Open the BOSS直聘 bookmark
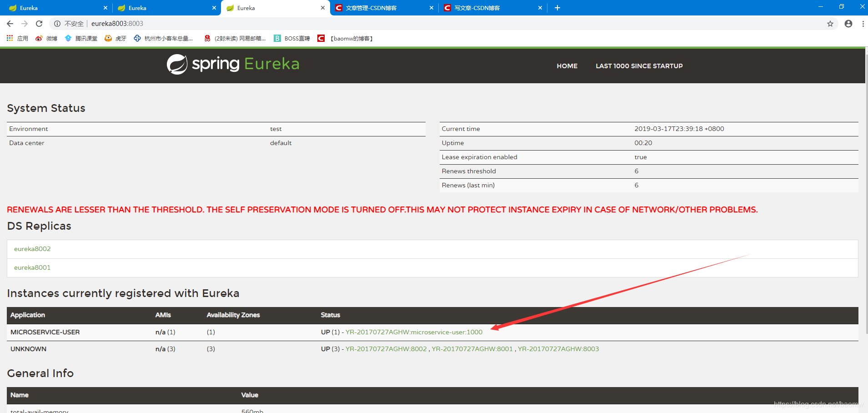The image size is (868, 413). [292, 38]
